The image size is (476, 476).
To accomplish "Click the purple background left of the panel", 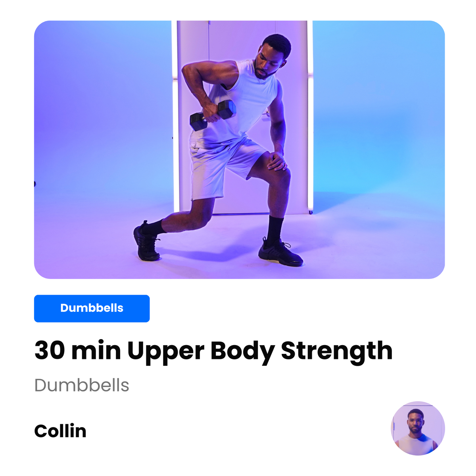I will tap(103, 111).
